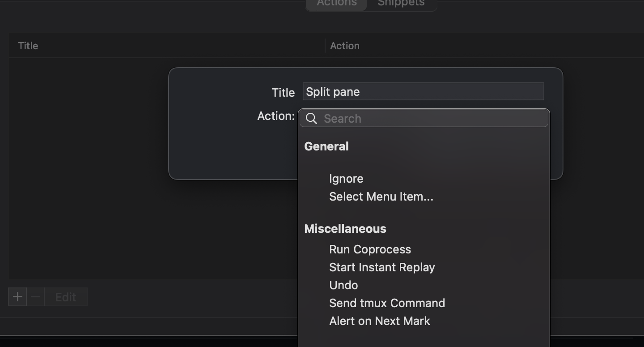The height and width of the screenshot is (347, 644).
Task: Click the Edit button
Action: click(66, 297)
